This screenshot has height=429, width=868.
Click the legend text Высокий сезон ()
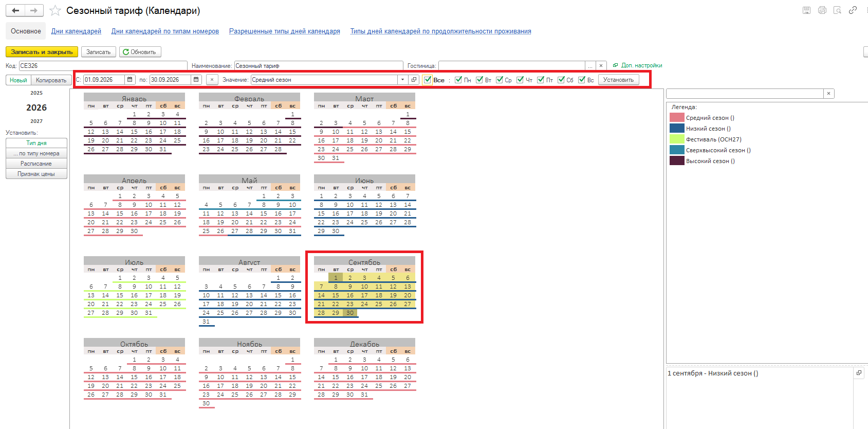[710, 161]
